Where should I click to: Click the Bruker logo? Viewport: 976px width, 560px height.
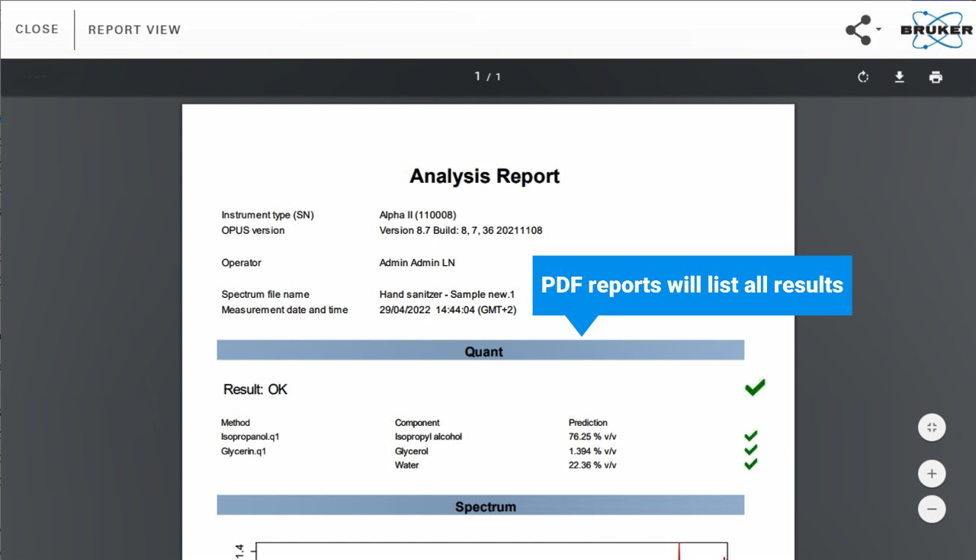point(936,30)
